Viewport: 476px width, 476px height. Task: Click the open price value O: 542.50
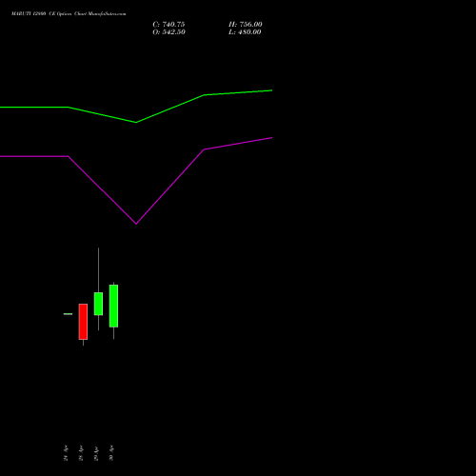[169, 32]
